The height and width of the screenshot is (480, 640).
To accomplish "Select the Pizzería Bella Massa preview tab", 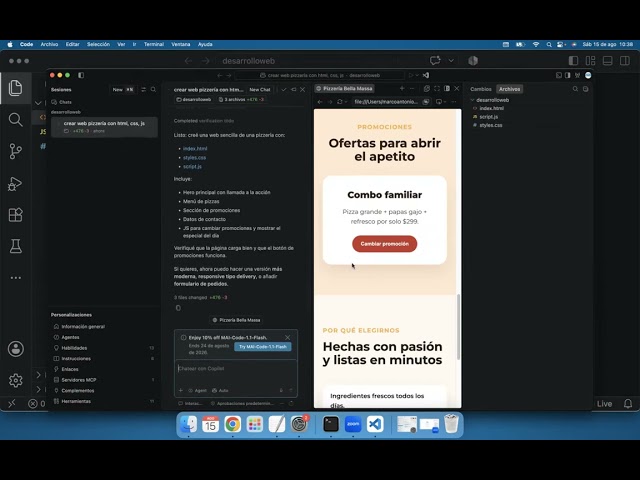I will tap(344, 89).
